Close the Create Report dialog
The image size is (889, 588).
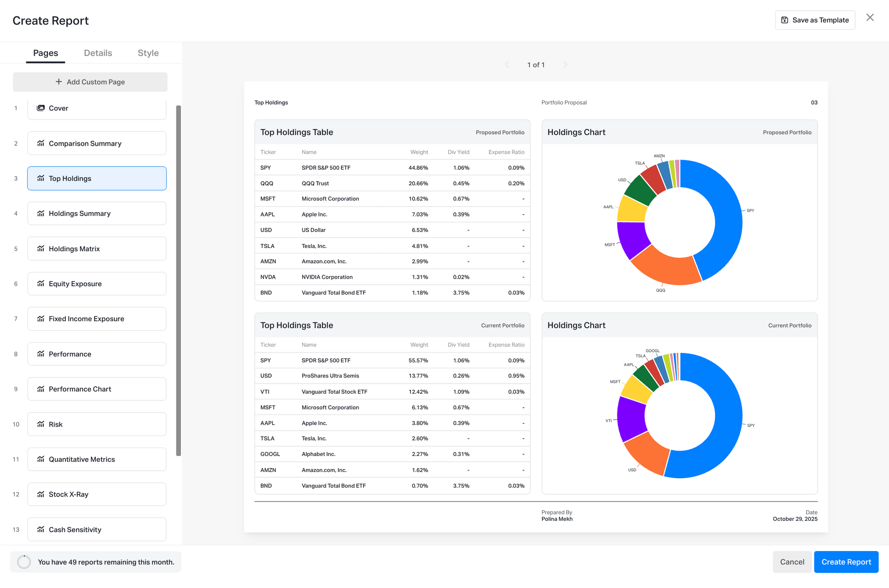pos(870,17)
